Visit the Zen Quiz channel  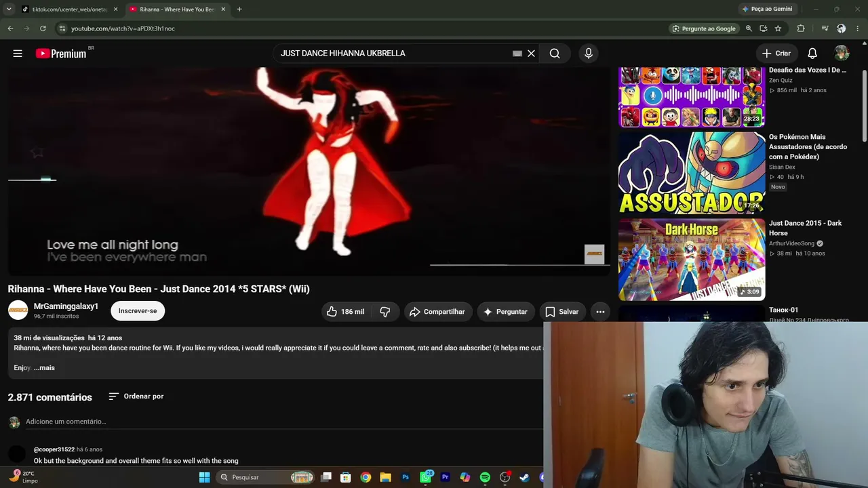click(781, 80)
